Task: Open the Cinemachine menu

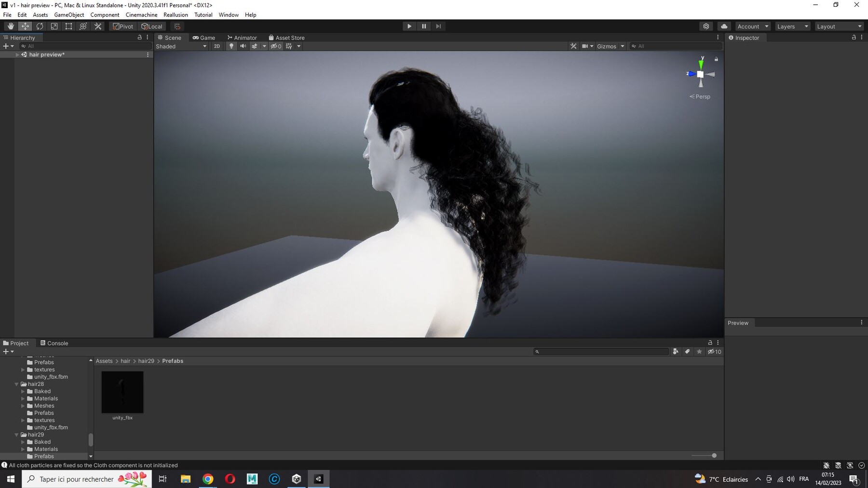Action: 141,15
